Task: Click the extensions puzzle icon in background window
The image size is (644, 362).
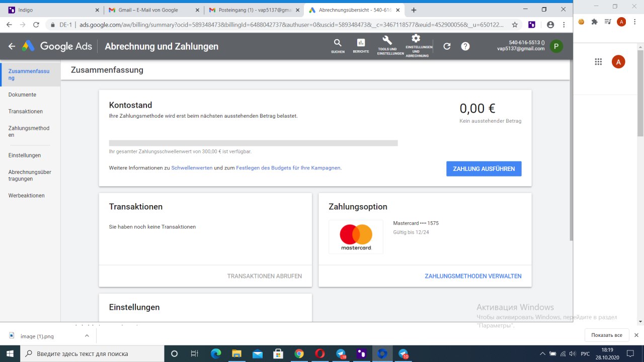Action: click(595, 22)
